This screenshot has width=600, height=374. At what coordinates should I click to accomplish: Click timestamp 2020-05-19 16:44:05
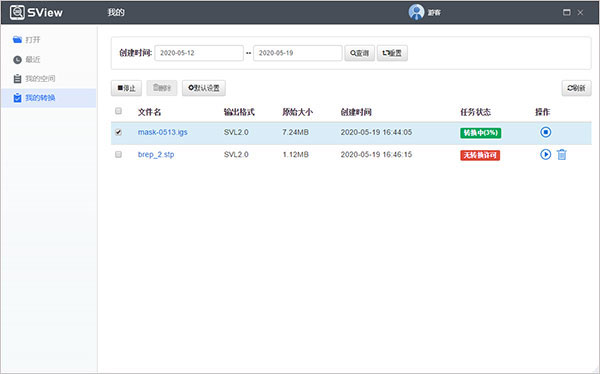coord(376,132)
